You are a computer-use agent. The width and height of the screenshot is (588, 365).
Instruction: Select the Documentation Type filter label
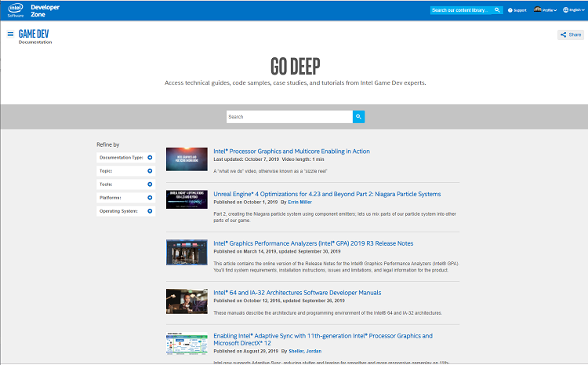(121, 158)
